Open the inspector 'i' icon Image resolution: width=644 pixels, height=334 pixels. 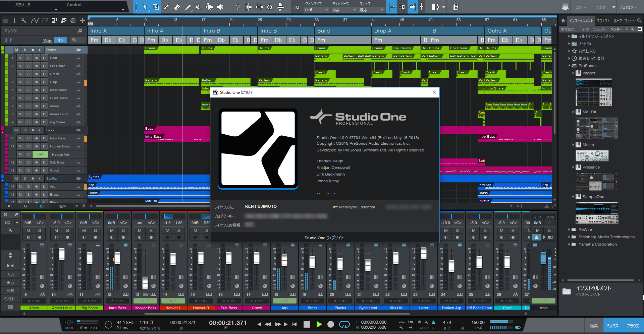click(14, 21)
